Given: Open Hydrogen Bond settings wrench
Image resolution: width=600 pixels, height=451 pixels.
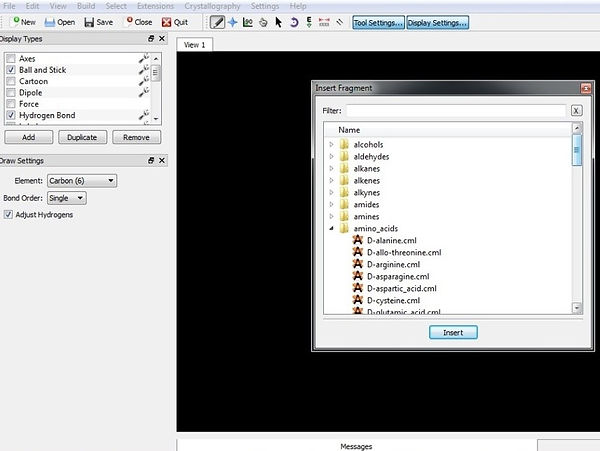Looking at the screenshot, I should point(144,115).
